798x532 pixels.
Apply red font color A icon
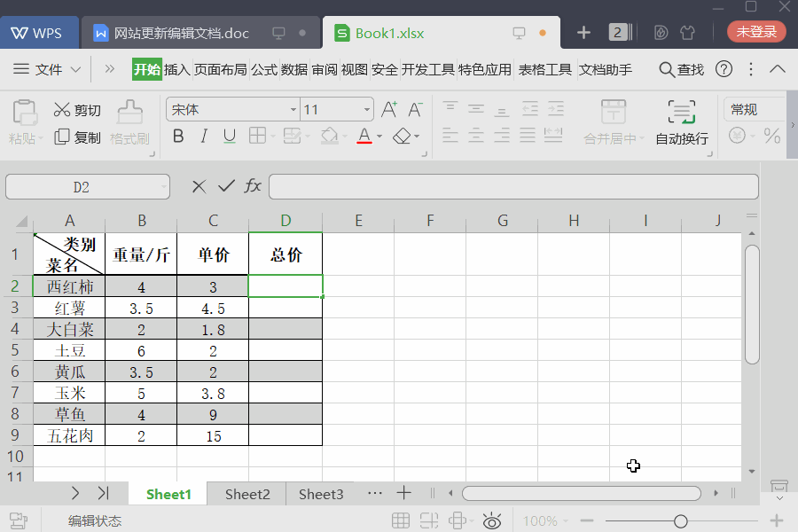[x=364, y=136]
